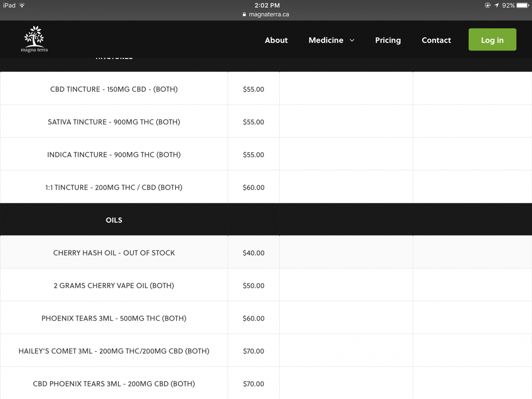This screenshot has height=399, width=532.
Task: Expand the Medicine dropdown chevron
Action: [352, 40]
